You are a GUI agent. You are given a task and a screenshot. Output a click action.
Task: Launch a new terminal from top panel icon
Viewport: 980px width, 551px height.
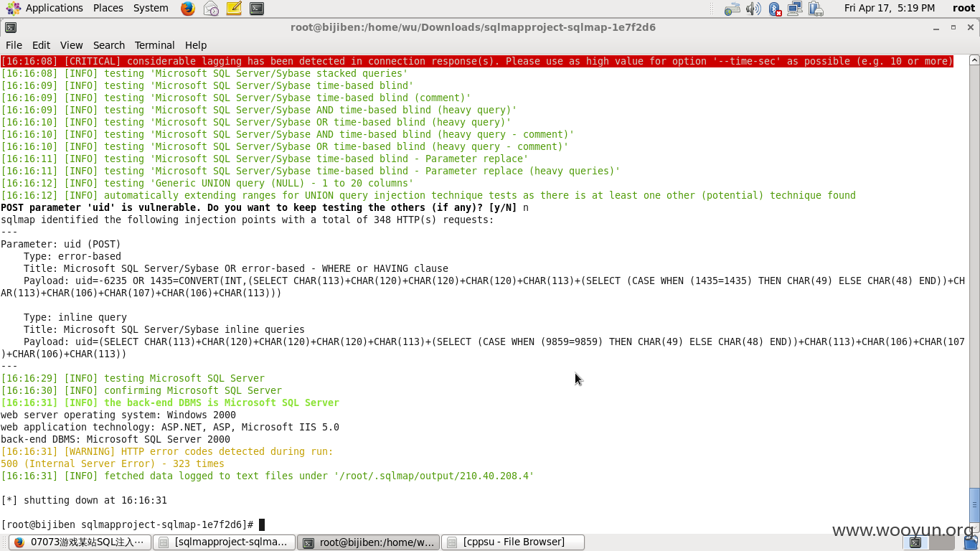(x=257, y=9)
